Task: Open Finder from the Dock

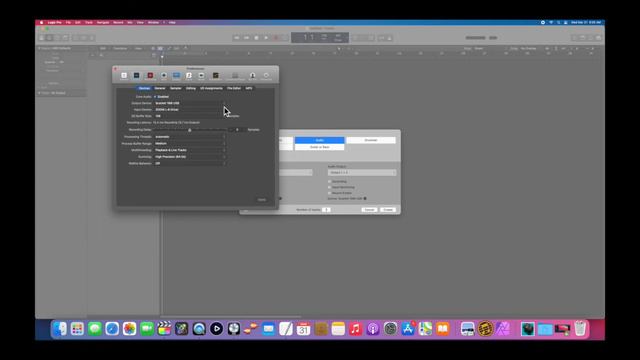Action: coord(60,329)
